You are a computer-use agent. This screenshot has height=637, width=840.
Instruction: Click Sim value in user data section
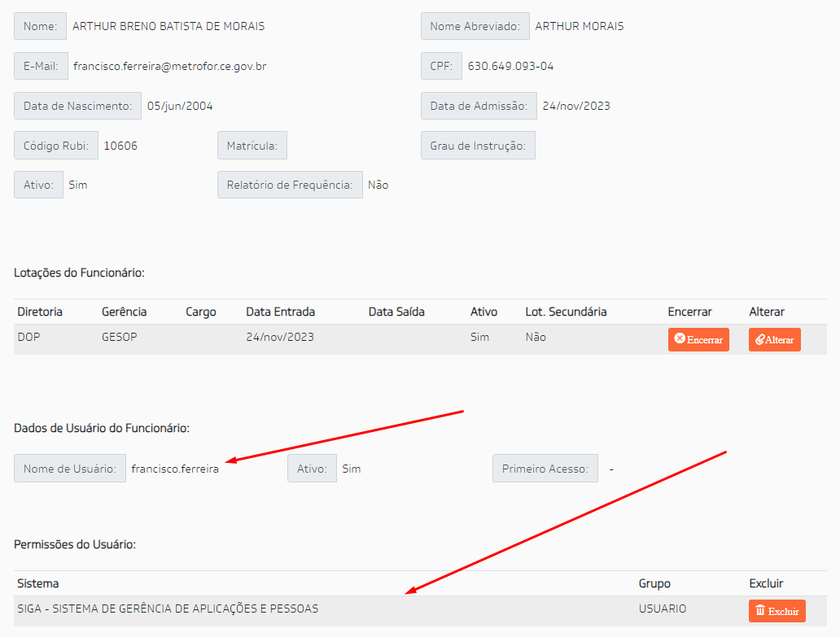click(352, 469)
